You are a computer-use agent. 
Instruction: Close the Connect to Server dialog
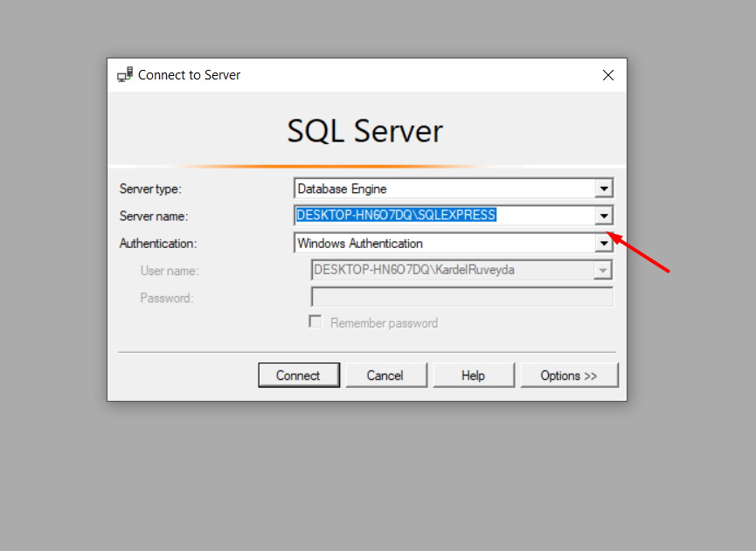(x=608, y=75)
